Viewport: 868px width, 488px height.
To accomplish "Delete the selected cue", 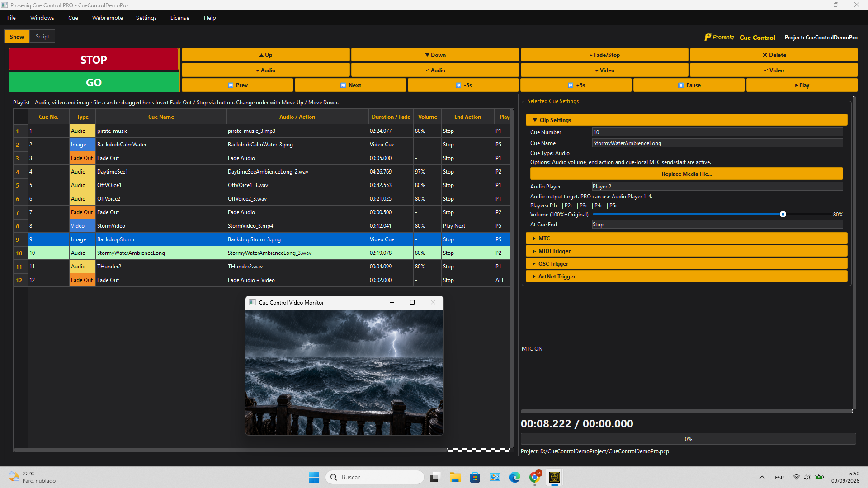I will (774, 55).
